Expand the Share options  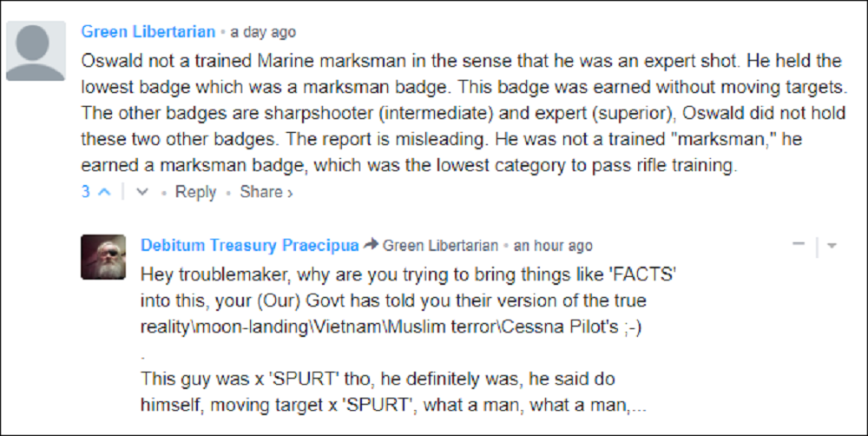pos(266,193)
